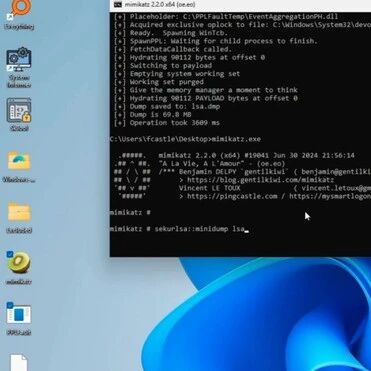Click 'SpawnPPL: Waiting for child process' line

coord(216,41)
